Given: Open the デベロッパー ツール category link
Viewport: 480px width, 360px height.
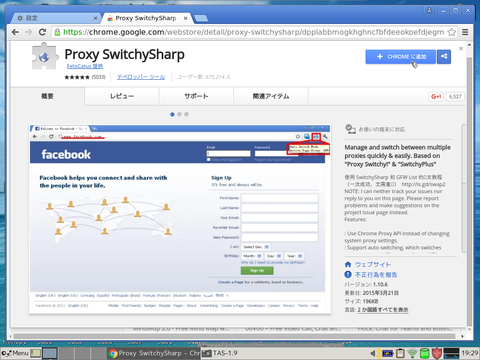Looking at the screenshot, I should [x=141, y=77].
